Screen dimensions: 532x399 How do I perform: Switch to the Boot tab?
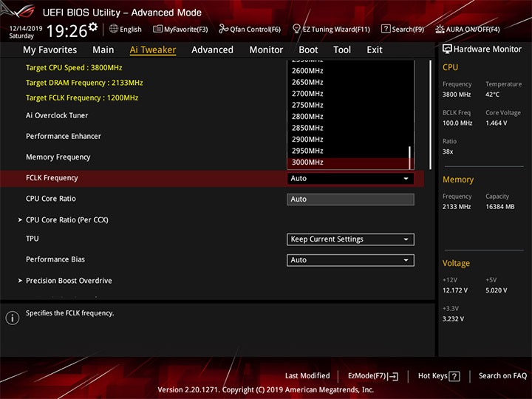(x=308, y=50)
